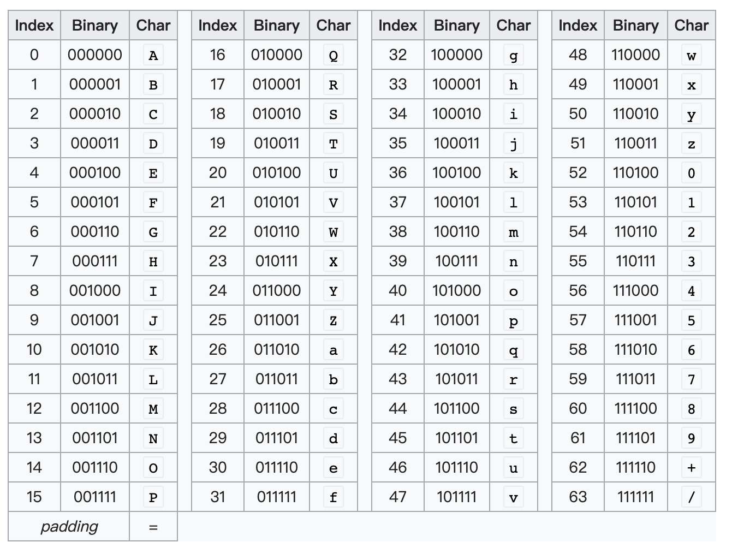Select the second Binary column header
This screenshot has height=560, width=738.
click(276, 25)
